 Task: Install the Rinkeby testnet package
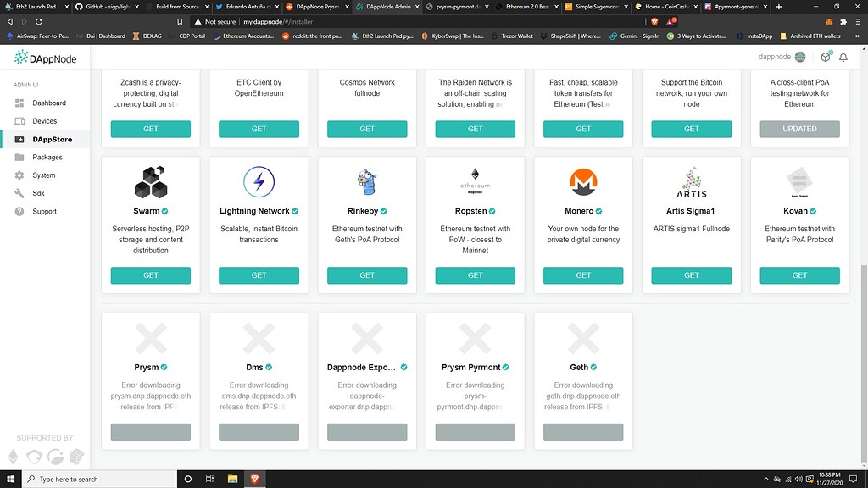click(x=367, y=275)
